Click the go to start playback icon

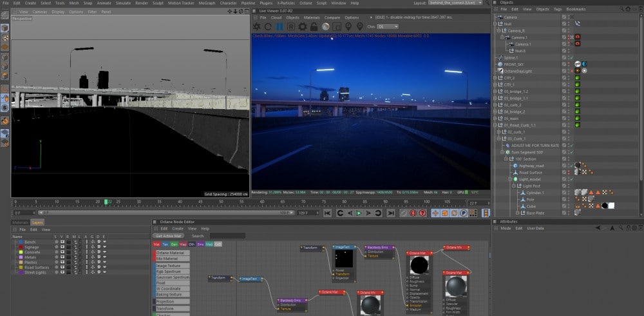pos(327,213)
